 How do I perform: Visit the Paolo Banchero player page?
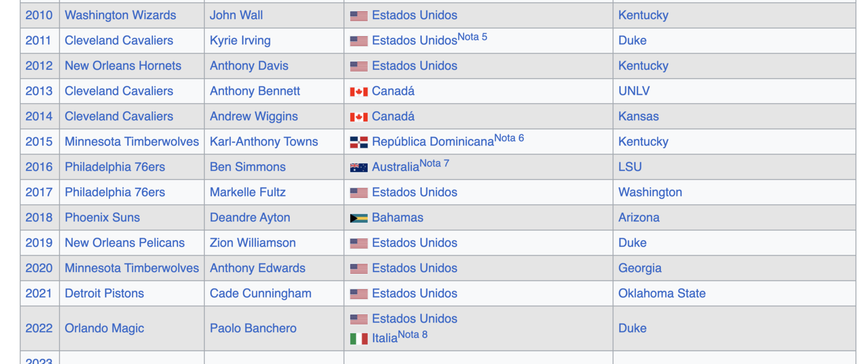tap(253, 328)
